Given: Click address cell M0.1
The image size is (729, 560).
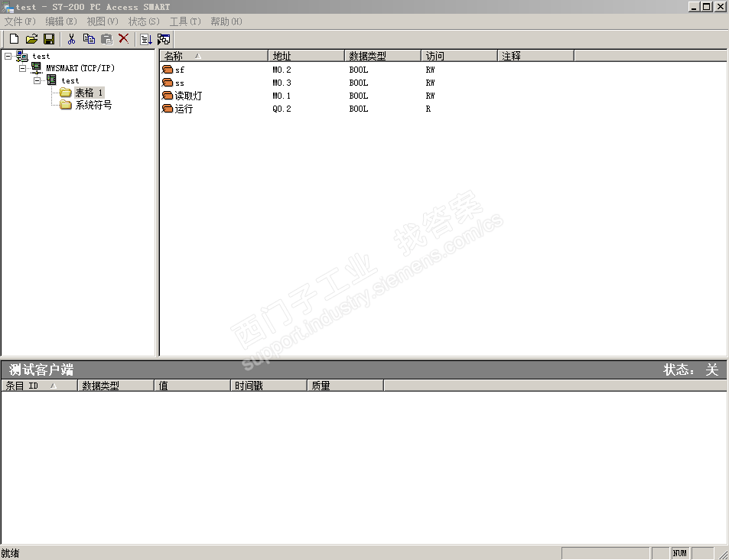Looking at the screenshot, I should click(282, 96).
